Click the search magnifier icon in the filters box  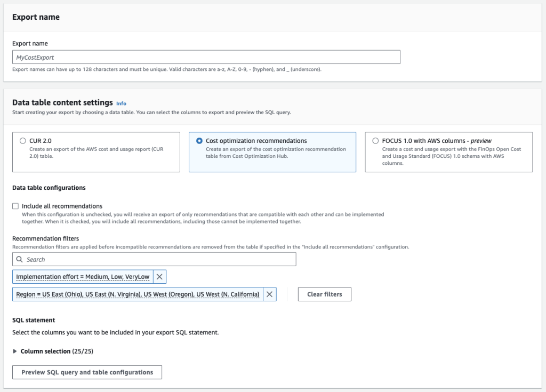coord(19,259)
